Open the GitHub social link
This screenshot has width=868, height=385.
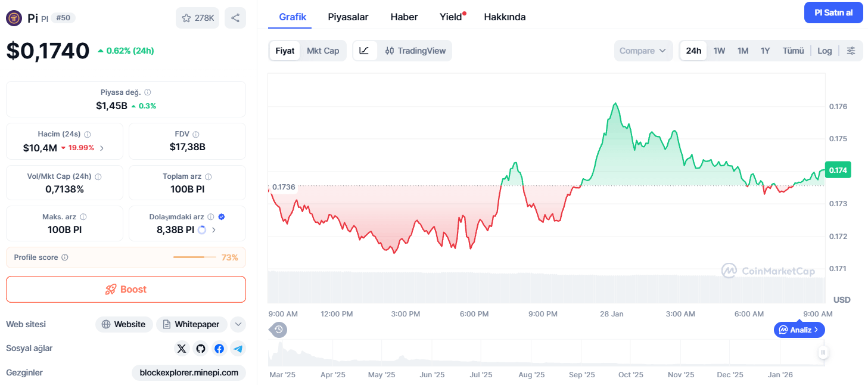[201, 349]
